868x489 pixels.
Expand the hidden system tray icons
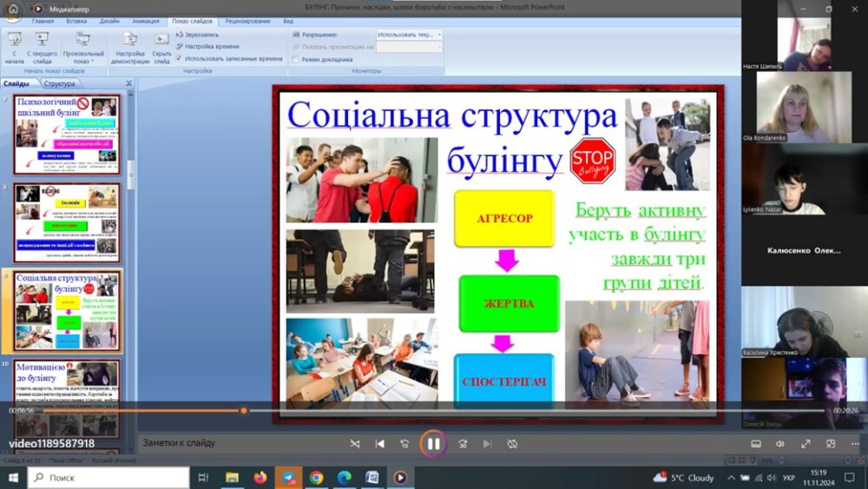[731, 478]
